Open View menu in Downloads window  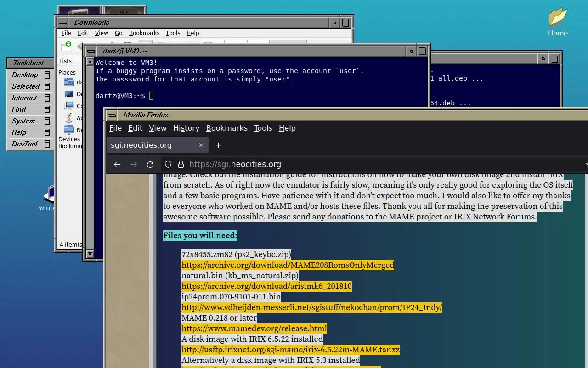[x=102, y=33]
